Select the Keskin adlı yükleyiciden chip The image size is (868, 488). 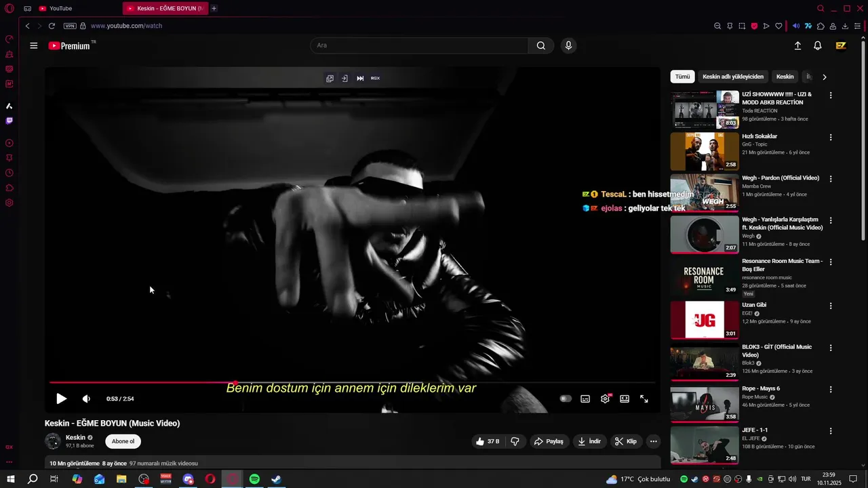[x=733, y=77]
